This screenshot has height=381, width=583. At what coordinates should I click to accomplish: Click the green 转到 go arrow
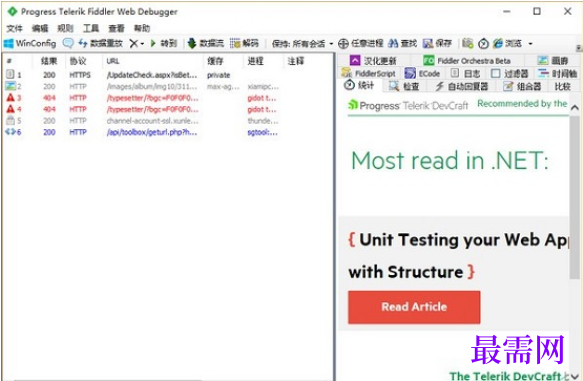point(153,43)
